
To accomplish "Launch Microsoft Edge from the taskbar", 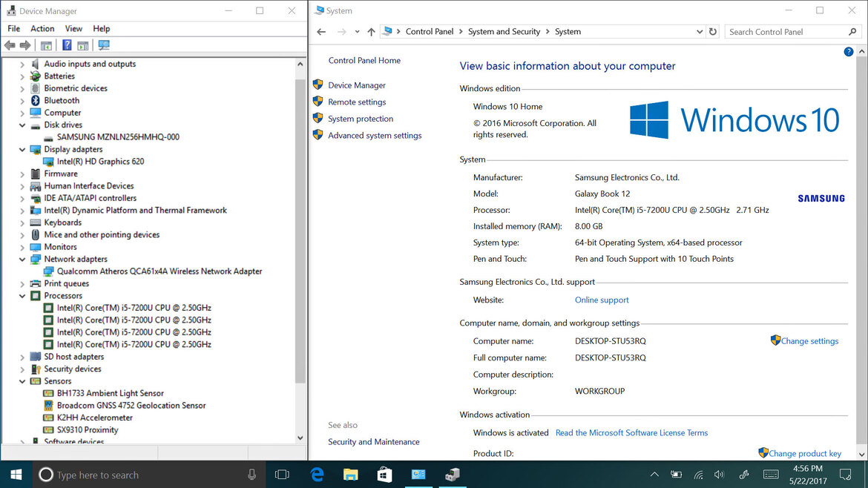I will (x=318, y=475).
